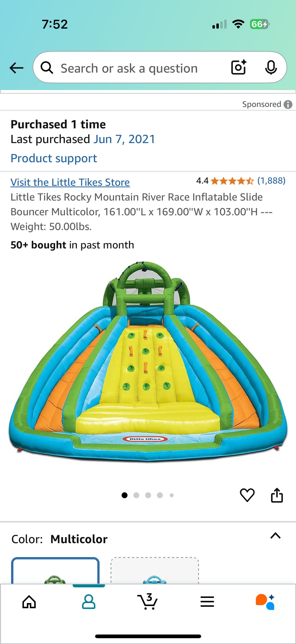The height and width of the screenshot is (644, 296).
Task: Open camera lens search icon
Action: [239, 67]
